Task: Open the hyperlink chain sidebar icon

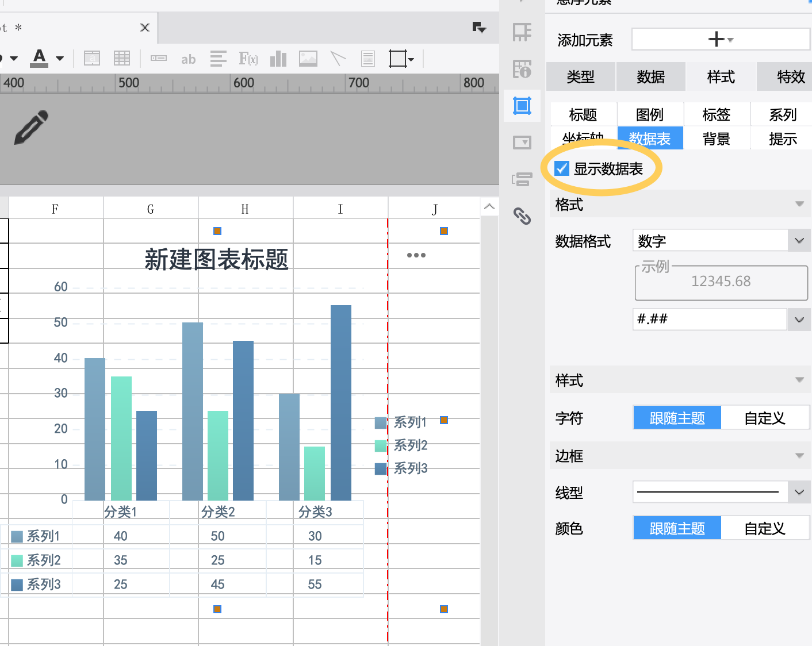Action: click(x=522, y=216)
